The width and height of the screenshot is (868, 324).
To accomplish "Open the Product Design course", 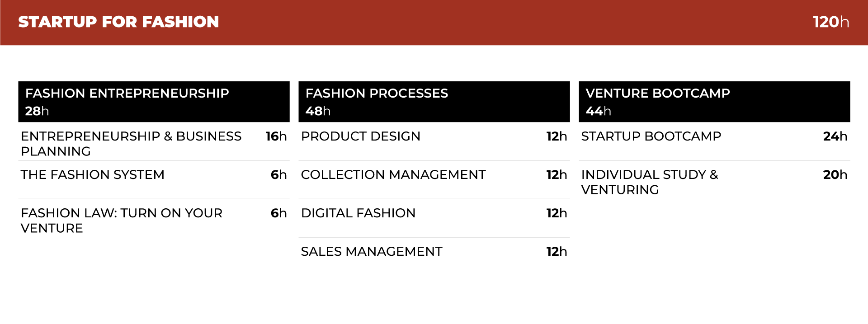I will (x=434, y=142).
